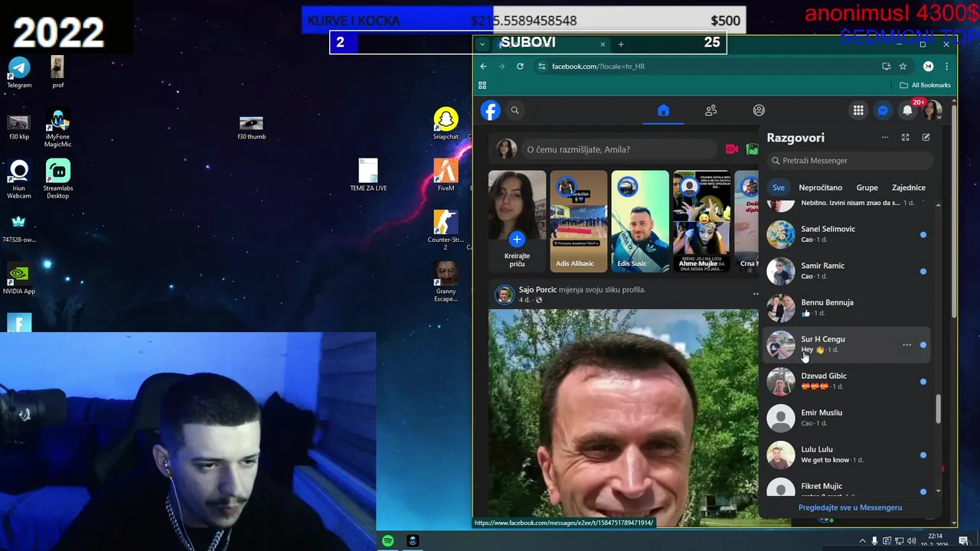Viewport: 980px width, 551px height.
Task: Launch NVIDIA App from the desktop
Action: pos(19,279)
